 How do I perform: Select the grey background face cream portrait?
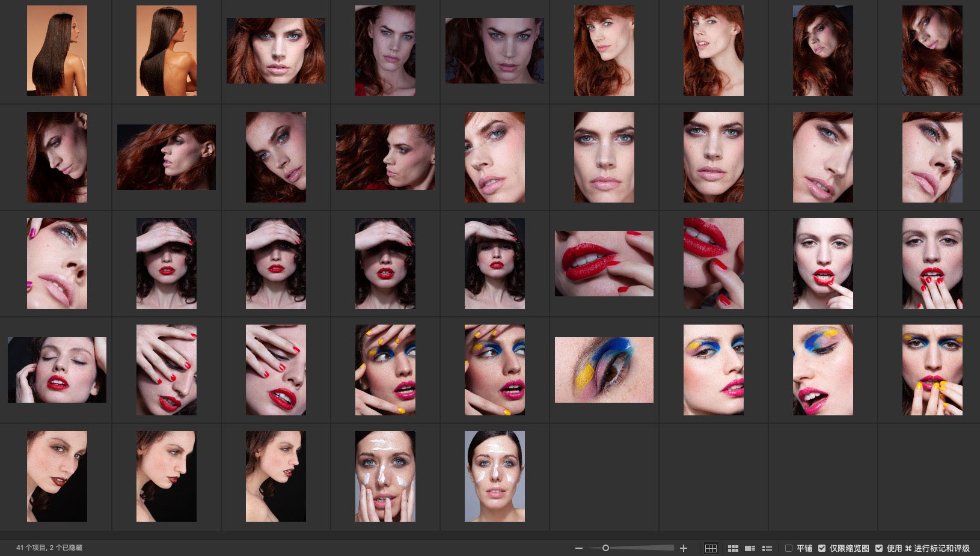[494, 476]
